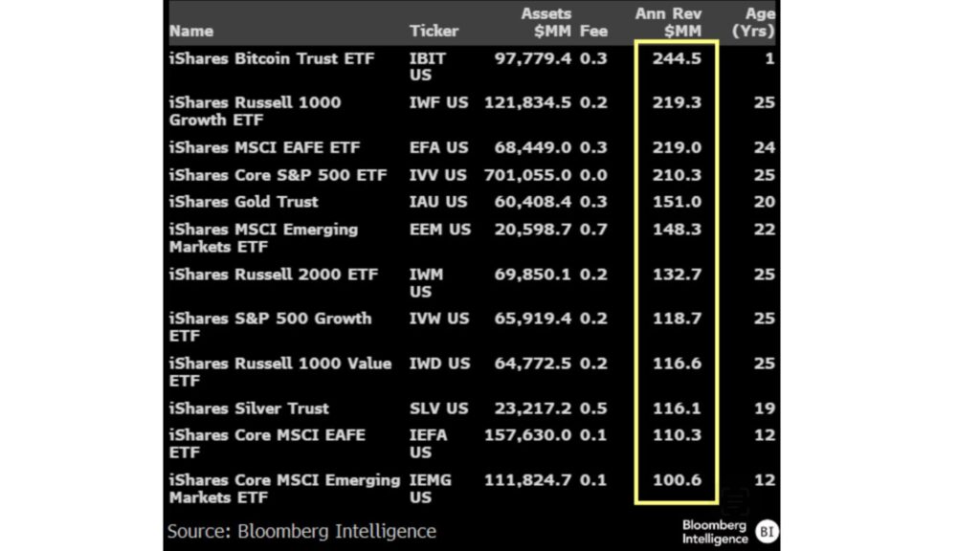This screenshot has width=980, height=551.
Task: Click the Fee column header
Action: (593, 31)
